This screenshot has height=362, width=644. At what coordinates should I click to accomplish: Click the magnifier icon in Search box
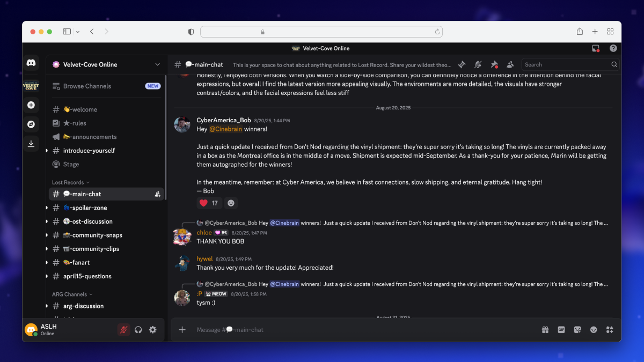614,64
